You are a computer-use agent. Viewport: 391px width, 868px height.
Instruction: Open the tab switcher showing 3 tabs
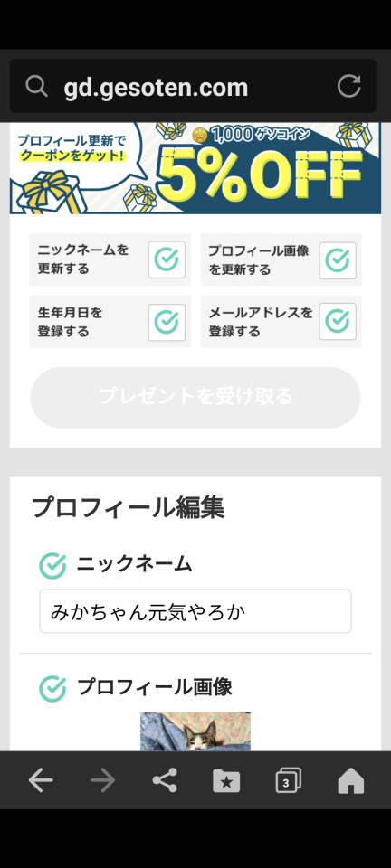click(x=289, y=780)
